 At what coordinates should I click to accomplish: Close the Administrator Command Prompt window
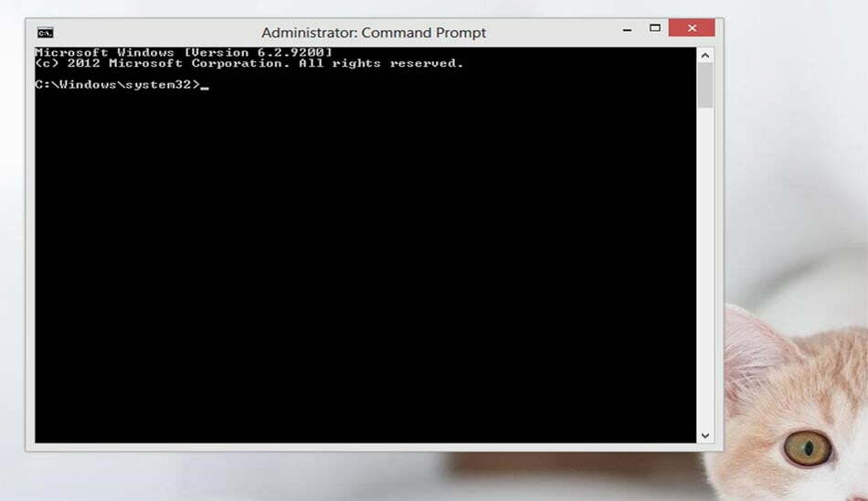(x=692, y=27)
